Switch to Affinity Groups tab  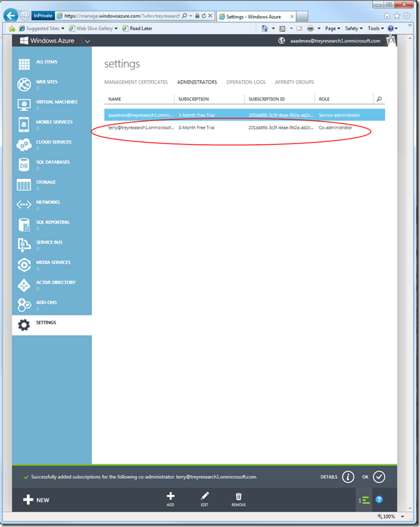(294, 82)
